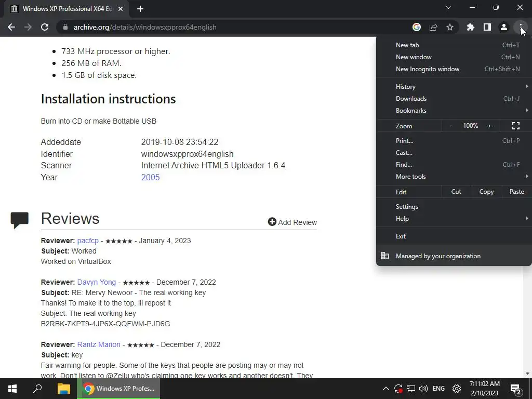Click Managed by your organization
The image size is (532, 399).
point(454,256)
